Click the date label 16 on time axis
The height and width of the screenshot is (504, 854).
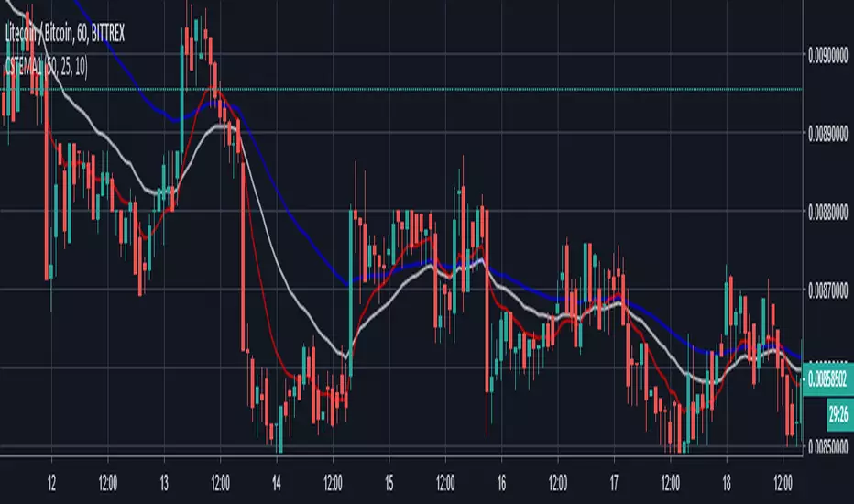501,483
